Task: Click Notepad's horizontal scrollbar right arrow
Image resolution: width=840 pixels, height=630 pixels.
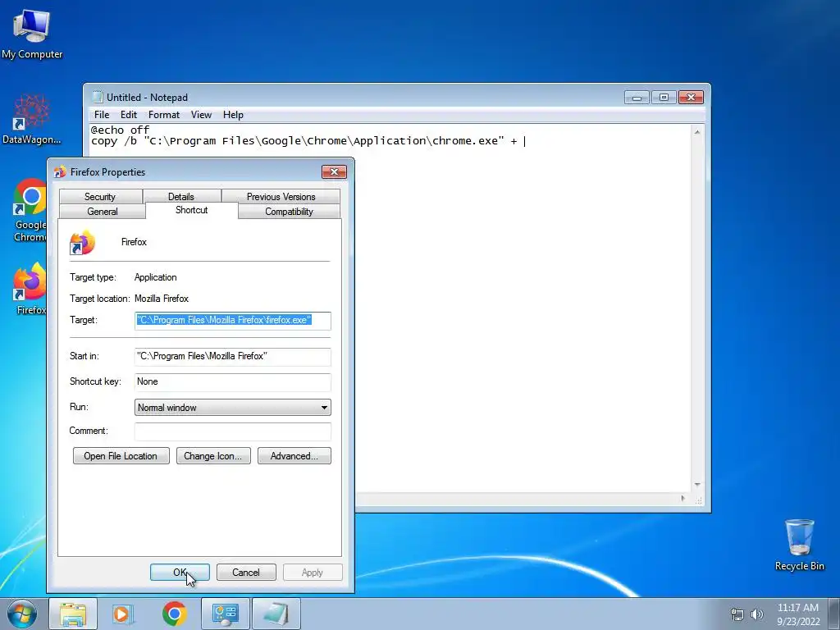Action: (683, 499)
